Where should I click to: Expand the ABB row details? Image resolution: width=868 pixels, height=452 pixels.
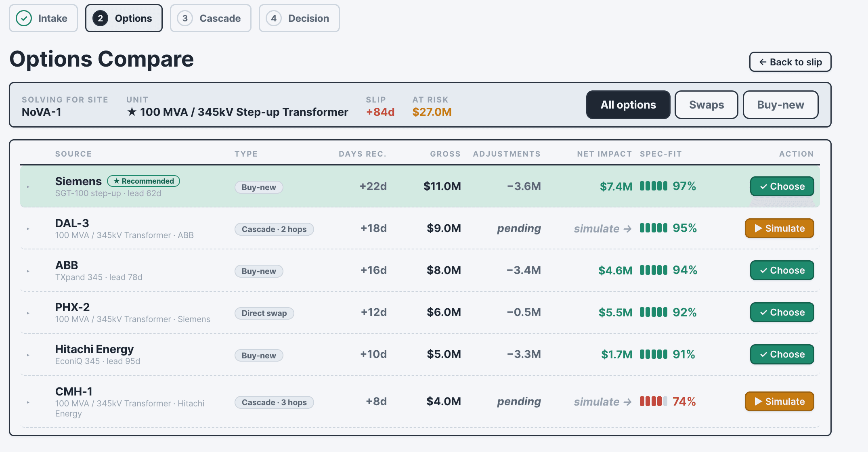point(28,271)
